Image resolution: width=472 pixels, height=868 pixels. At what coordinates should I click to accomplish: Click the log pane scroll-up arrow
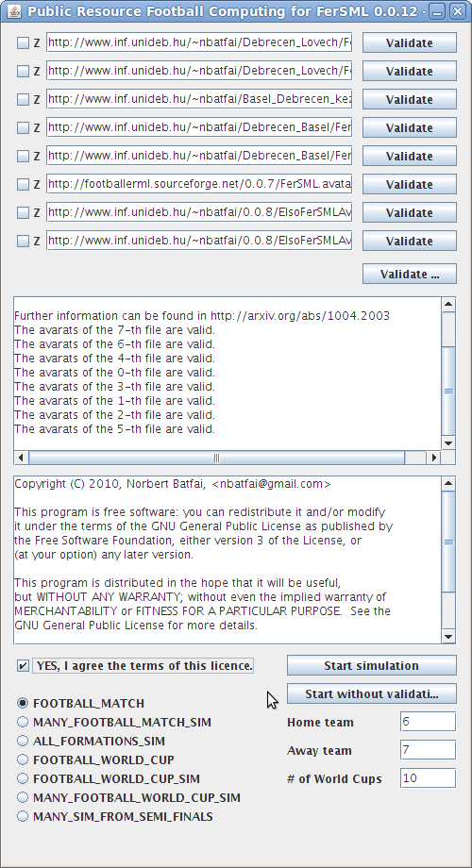click(448, 305)
